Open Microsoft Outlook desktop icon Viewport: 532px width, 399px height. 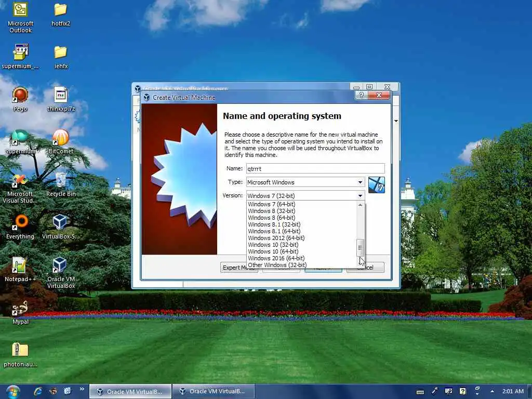click(20, 17)
